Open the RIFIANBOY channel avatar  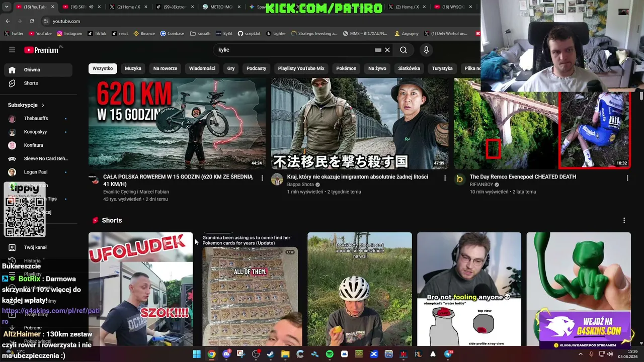tap(460, 179)
